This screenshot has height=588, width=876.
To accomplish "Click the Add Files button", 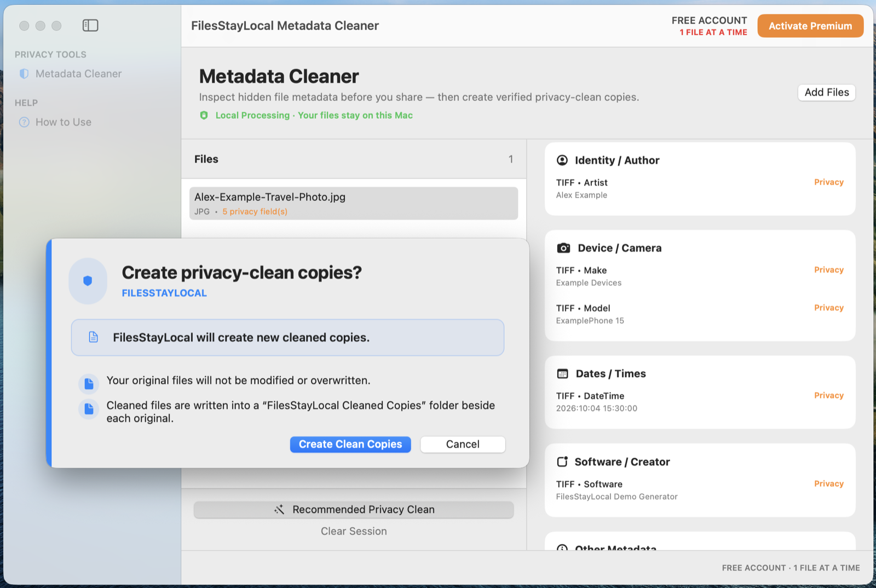I will [827, 93].
